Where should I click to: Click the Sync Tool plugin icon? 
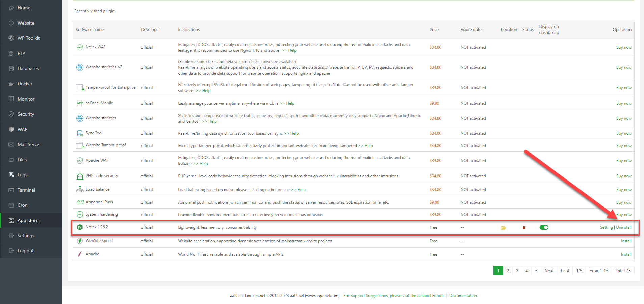tap(80, 133)
